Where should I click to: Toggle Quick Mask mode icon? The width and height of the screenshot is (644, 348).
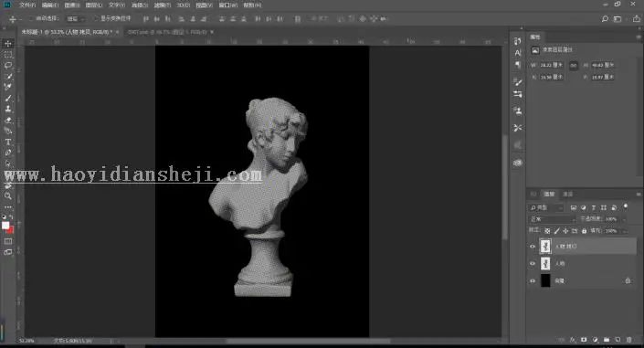8,241
